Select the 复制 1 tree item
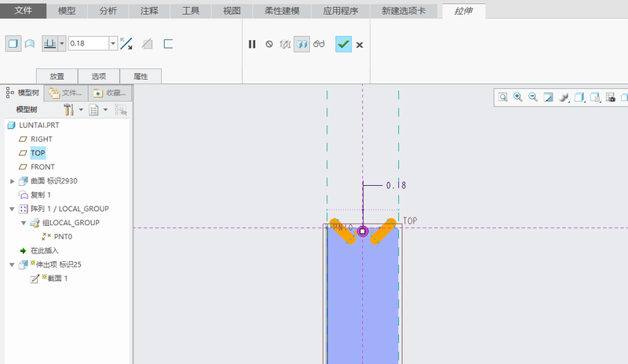Viewport: 628px width, 364px height. (x=41, y=195)
